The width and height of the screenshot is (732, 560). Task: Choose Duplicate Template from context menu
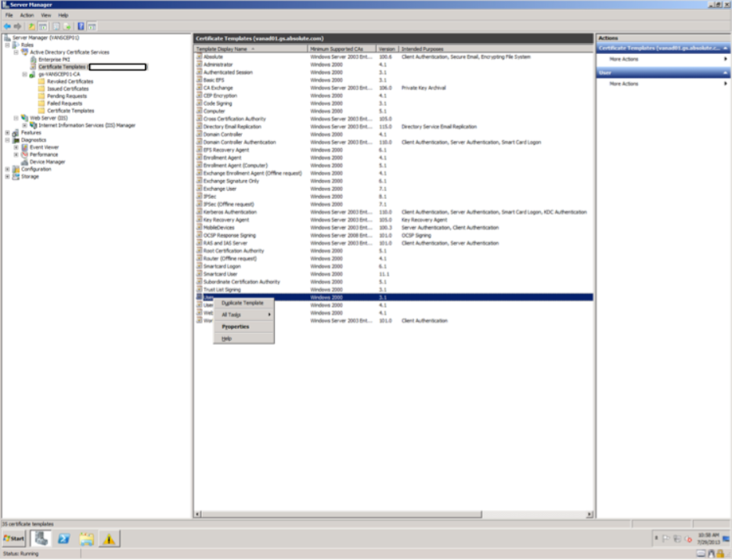242,302
